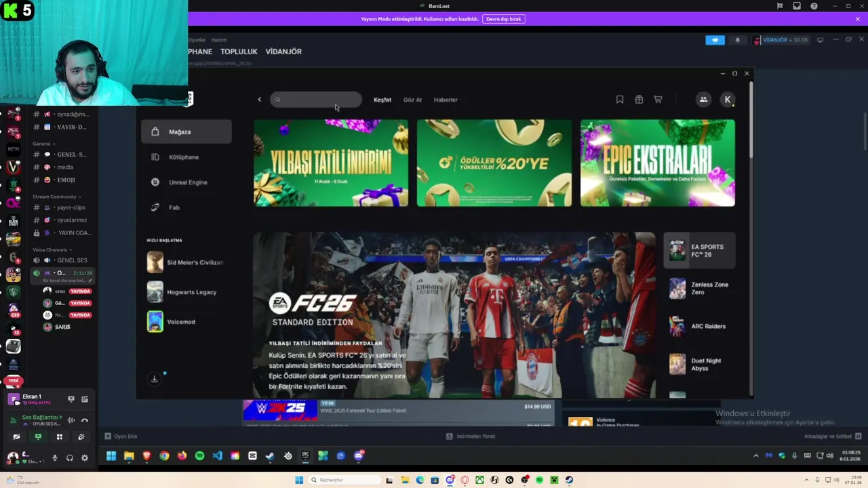Disconnect from the Discord voice call
This screenshot has height=488, width=868.
tap(85, 421)
